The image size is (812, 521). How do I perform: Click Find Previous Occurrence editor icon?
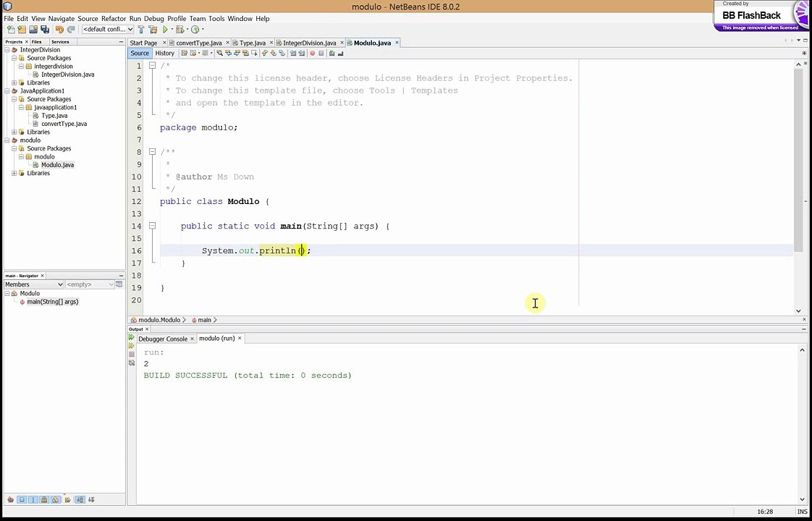pyautogui.click(x=229, y=53)
